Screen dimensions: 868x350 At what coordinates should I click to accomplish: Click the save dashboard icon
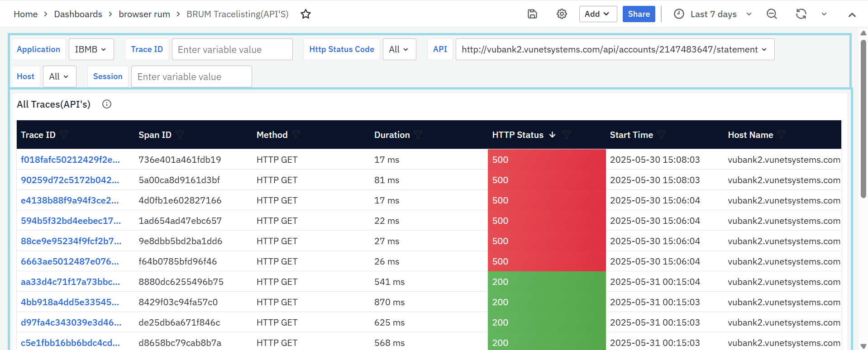coord(532,14)
